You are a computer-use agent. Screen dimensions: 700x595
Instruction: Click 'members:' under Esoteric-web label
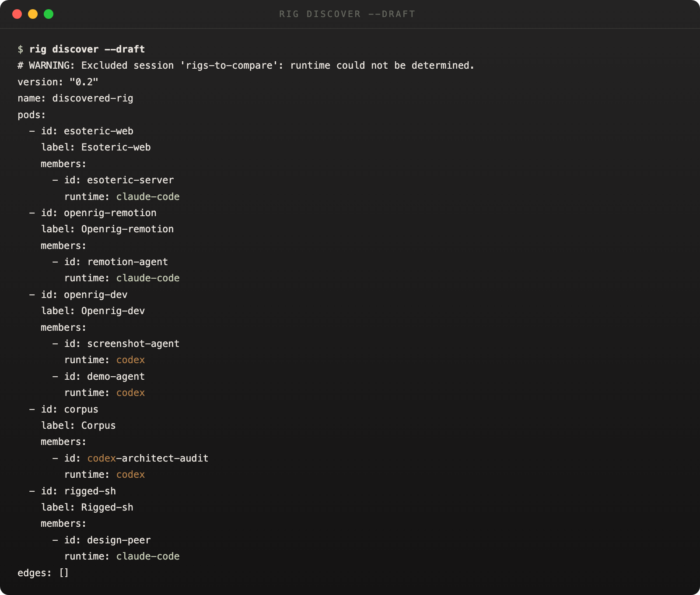tap(63, 164)
